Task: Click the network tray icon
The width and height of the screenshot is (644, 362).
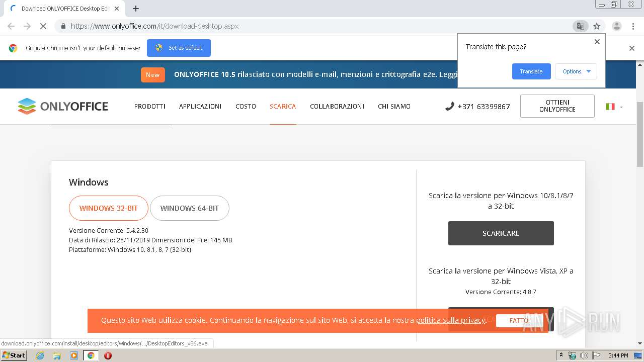Action: 572,355
